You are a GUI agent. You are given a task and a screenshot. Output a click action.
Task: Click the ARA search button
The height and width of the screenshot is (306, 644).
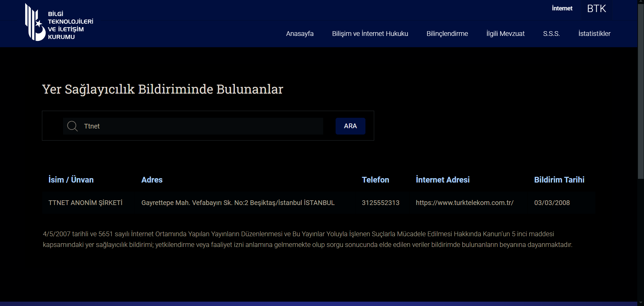tap(350, 126)
